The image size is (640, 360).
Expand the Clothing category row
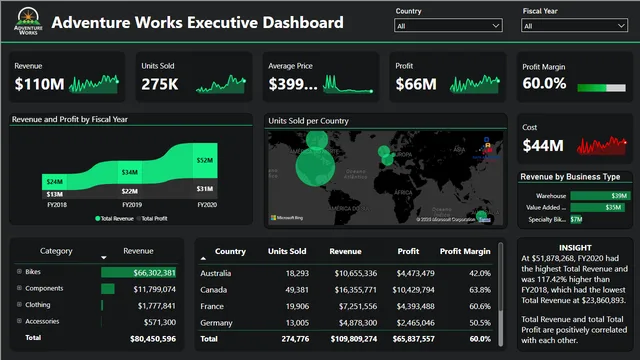point(19,304)
